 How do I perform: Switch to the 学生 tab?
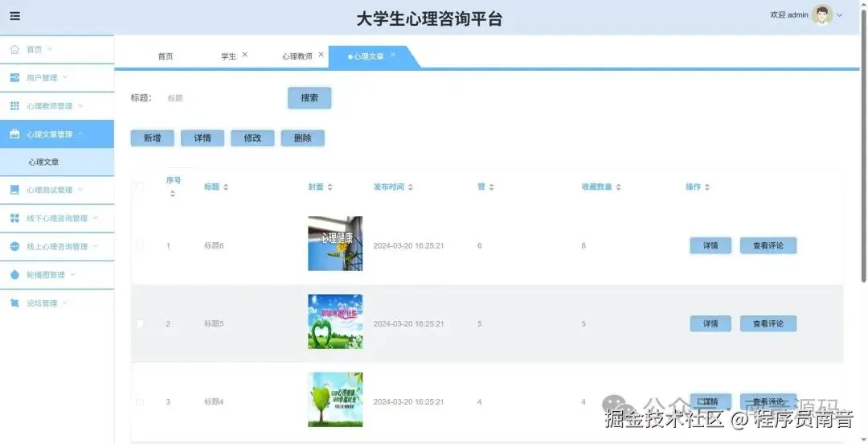click(x=228, y=56)
